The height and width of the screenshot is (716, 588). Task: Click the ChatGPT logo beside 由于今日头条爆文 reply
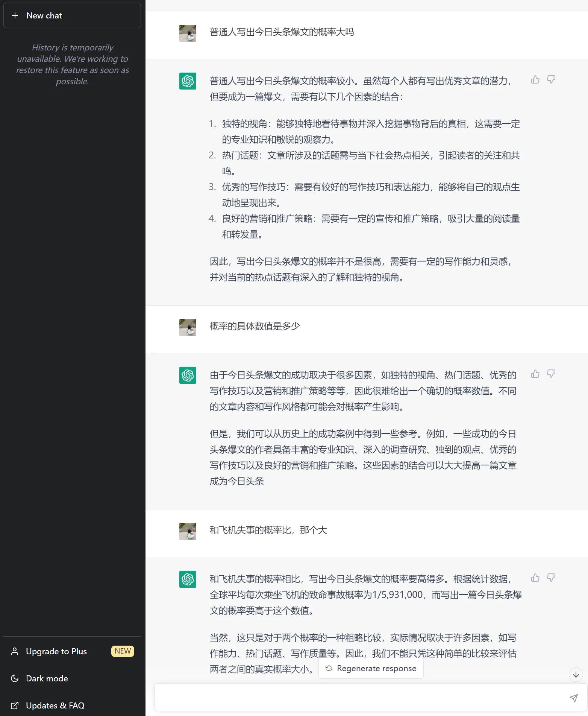click(188, 375)
